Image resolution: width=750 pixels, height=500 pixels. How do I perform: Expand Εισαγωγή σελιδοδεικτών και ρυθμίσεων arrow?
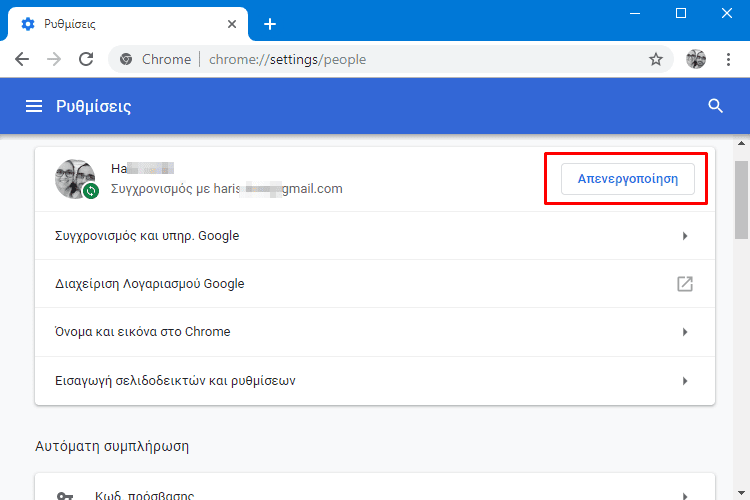pyautogui.click(x=685, y=381)
